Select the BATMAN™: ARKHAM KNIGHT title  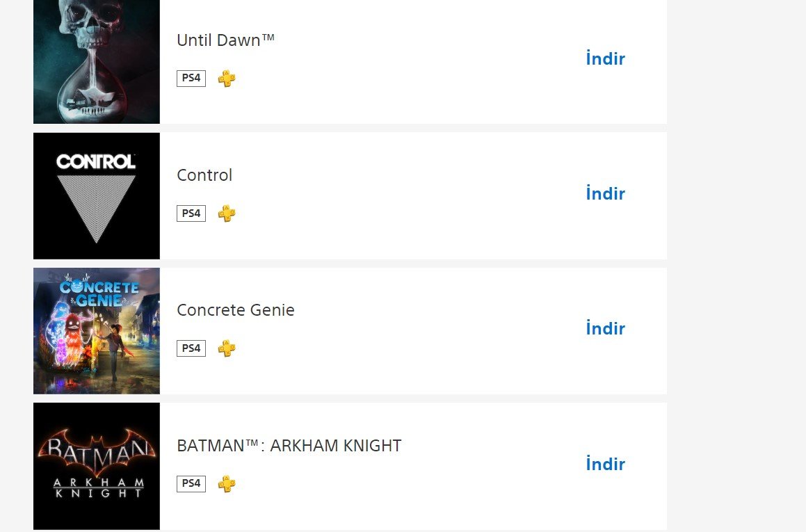point(289,445)
